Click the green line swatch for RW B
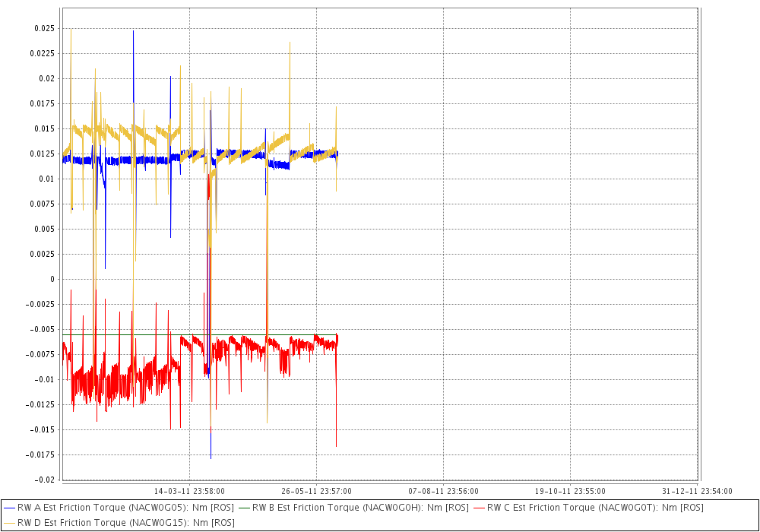Viewport: 760px width, 532px height. coord(244,508)
